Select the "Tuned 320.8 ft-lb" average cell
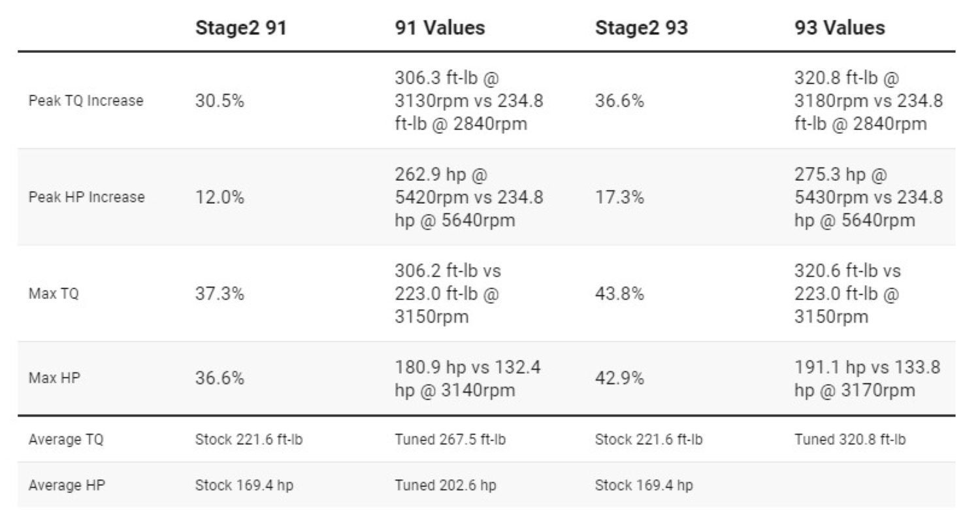980x510 pixels. [849, 439]
